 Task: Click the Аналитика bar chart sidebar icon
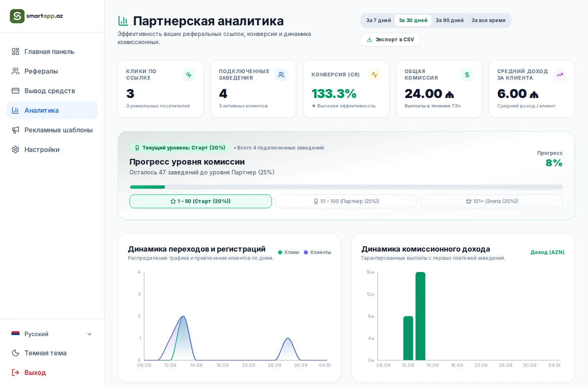pyautogui.click(x=16, y=110)
